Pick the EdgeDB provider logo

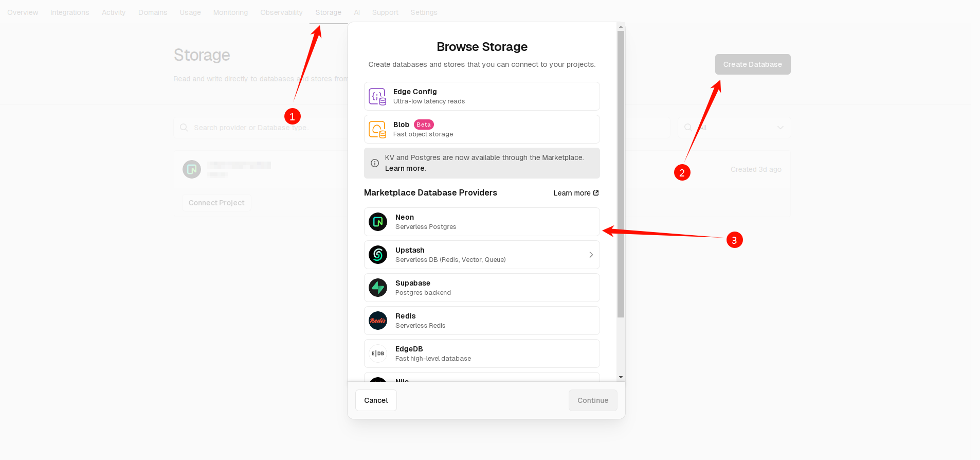pyautogui.click(x=378, y=353)
